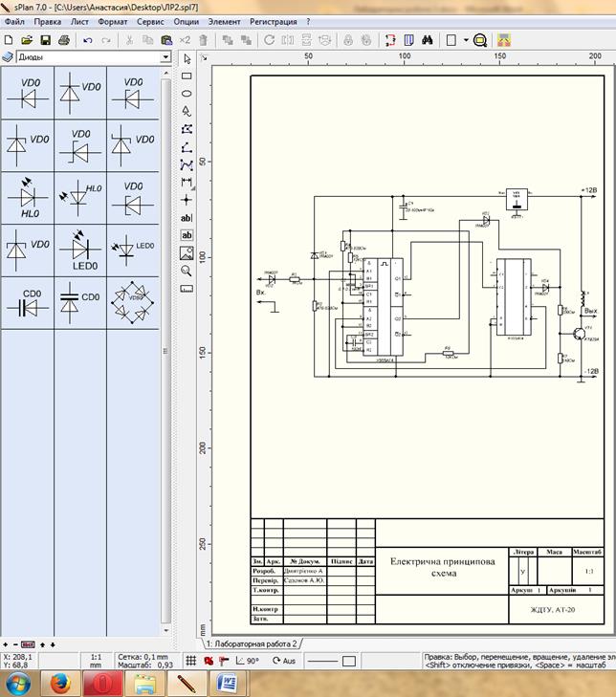
Task: Open the Опции menu
Action: coord(186,22)
